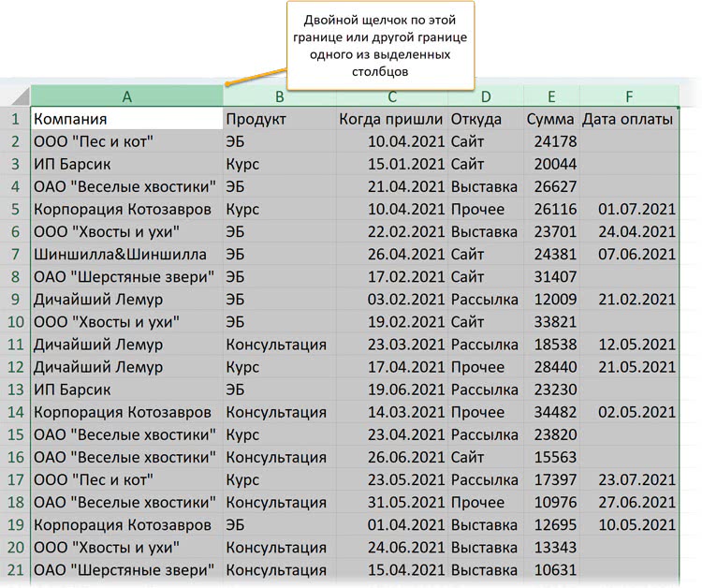Select row 1 header
Image resolution: width=702 pixels, height=588 pixels.
pyautogui.click(x=15, y=119)
